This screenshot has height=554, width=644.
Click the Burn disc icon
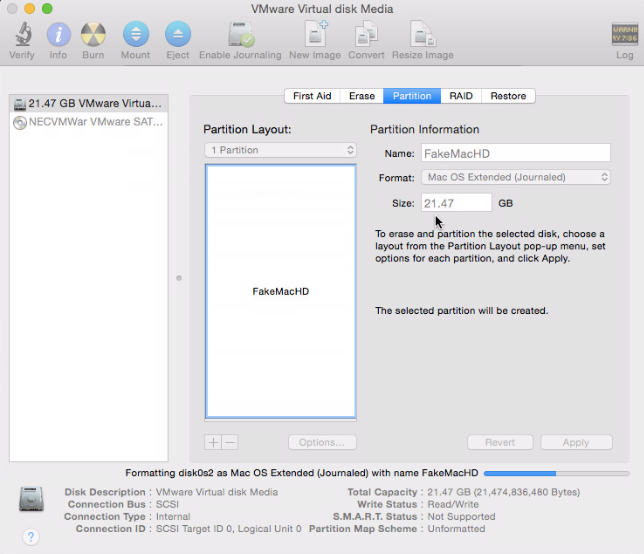coord(93,34)
